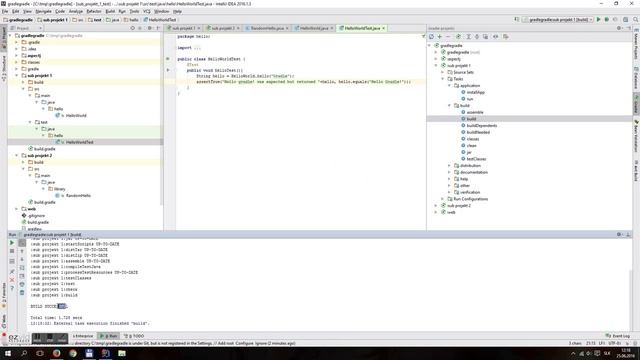Click Run tool window button at bottom
This screenshot has width=640, height=360.
pyautogui.click(x=109, y=336)
